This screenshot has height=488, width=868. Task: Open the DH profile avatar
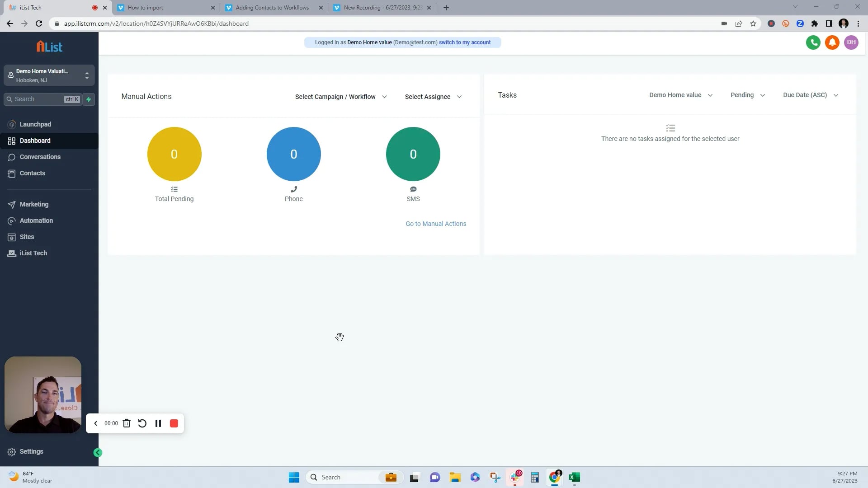click(x=851, y=42)
